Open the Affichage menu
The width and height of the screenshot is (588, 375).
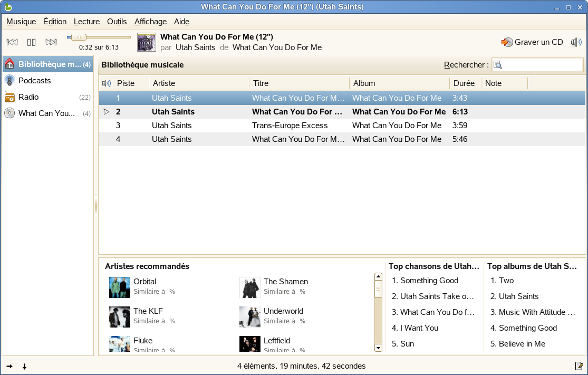coord(150,22)
